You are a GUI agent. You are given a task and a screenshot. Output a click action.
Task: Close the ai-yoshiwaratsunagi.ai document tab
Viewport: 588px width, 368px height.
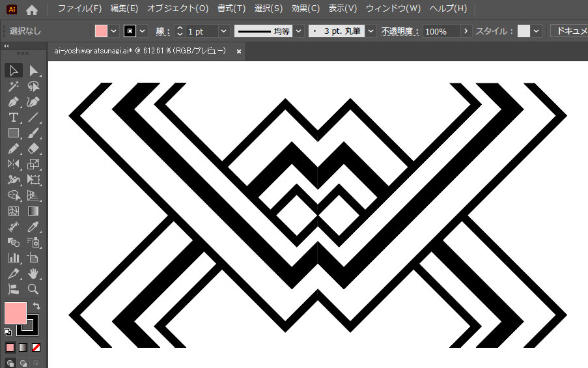239,51
